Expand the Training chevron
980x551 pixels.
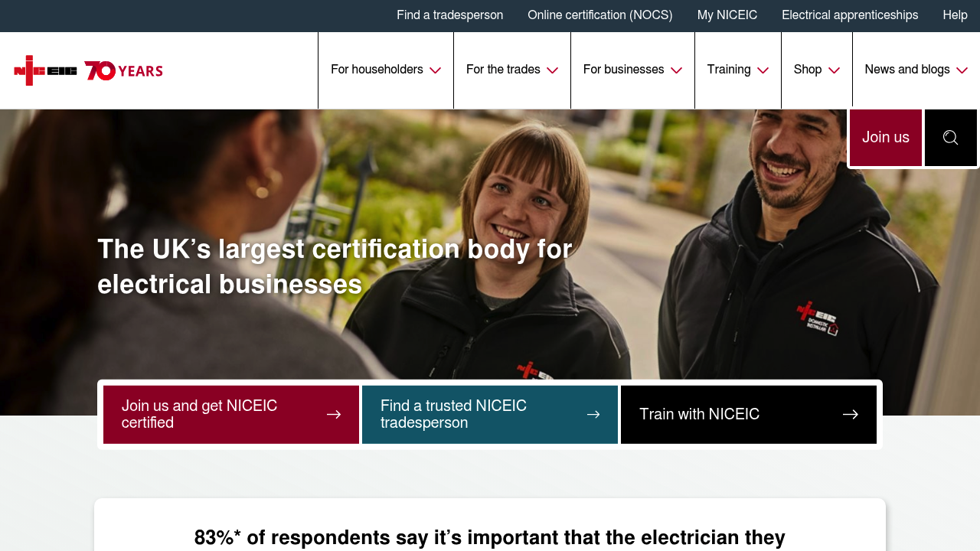pos(763,70)
